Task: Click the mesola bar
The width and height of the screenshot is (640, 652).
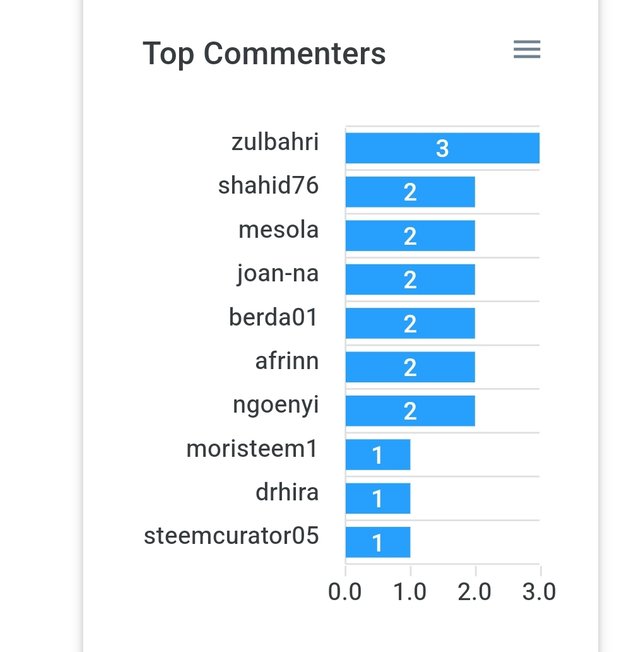Action: click(410, 236)
